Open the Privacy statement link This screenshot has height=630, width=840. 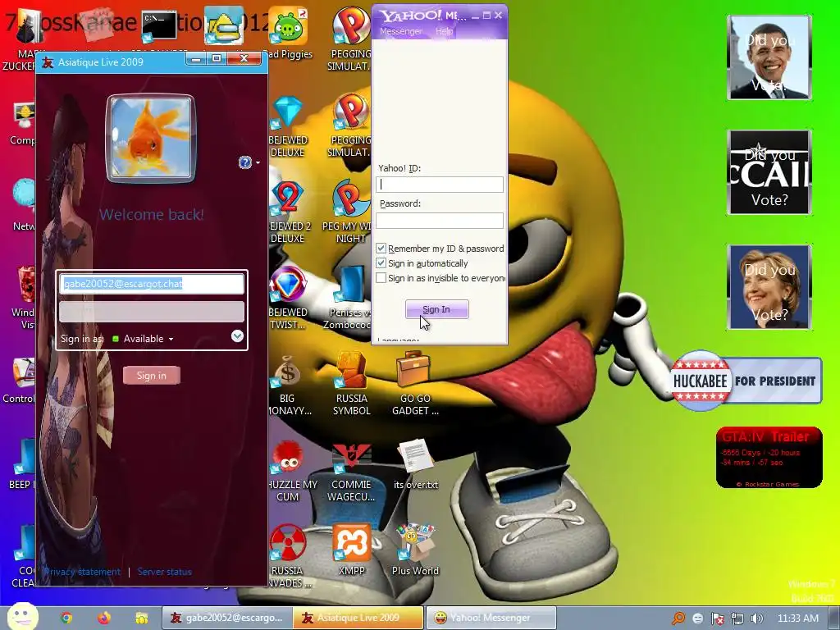[x=82, y=572]
